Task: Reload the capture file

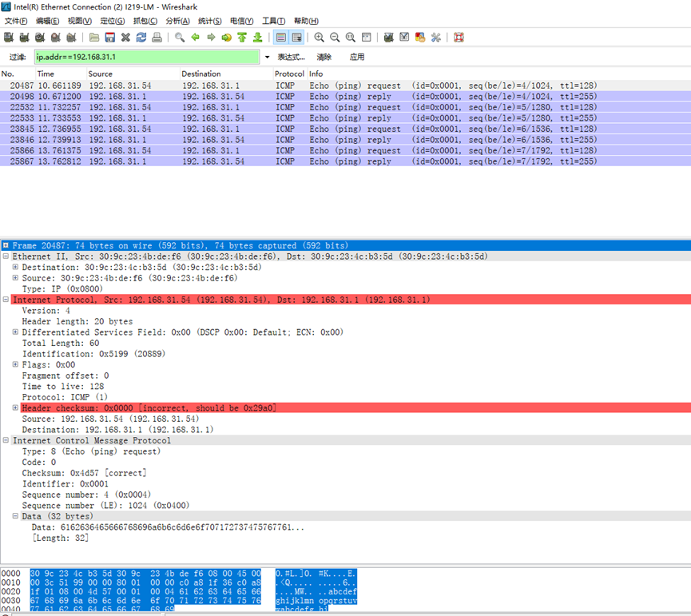Action: tap(141, 38)
